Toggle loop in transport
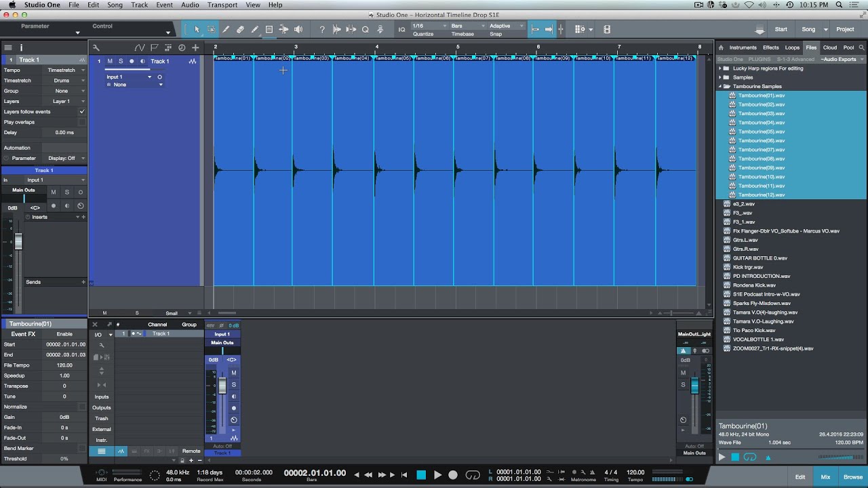Viewport: 868px width, 488px height. click(473, 475)
